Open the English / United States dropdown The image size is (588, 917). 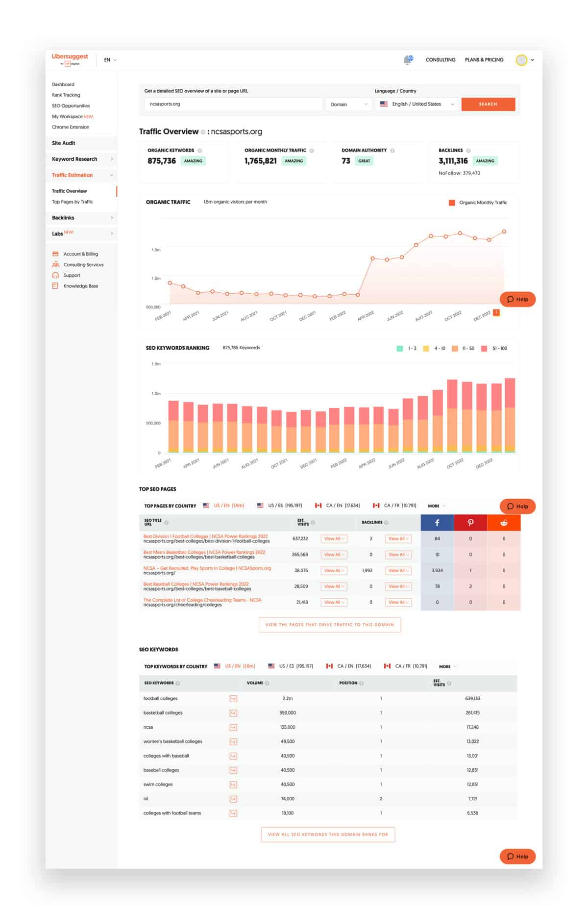pos(417,104)
